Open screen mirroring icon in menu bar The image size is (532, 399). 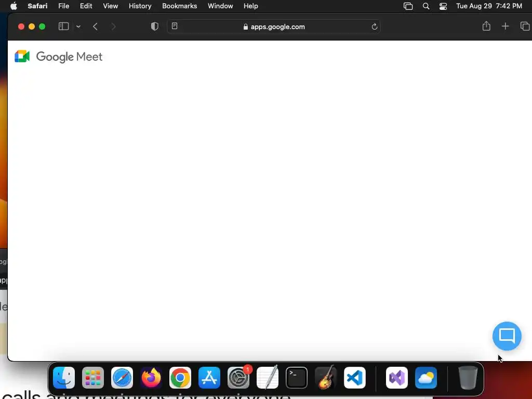point(408,6)
